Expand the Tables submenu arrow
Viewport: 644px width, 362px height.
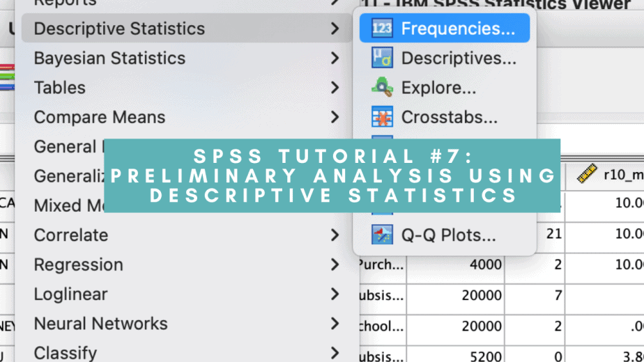click(335, 88)
